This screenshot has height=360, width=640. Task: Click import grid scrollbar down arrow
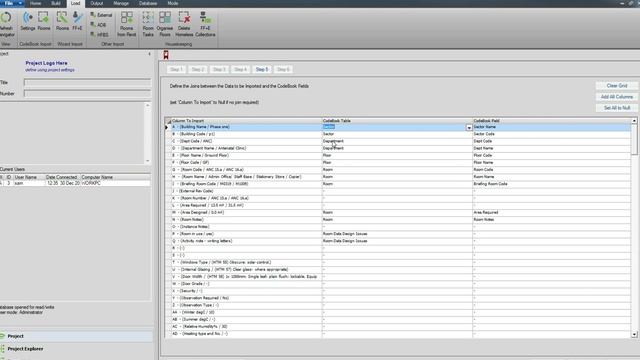(634, 335)
